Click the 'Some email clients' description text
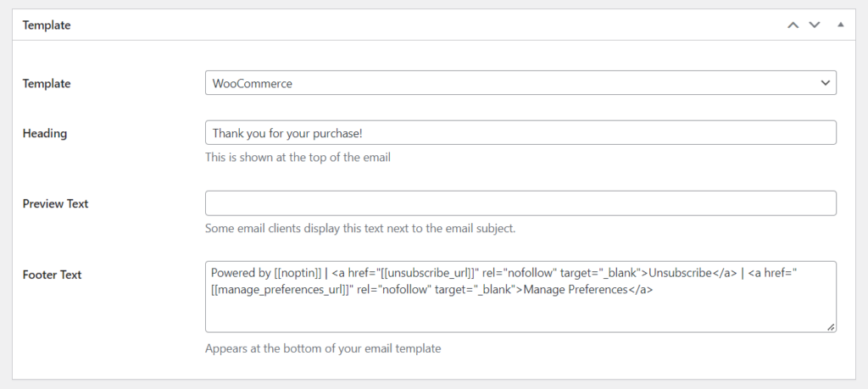This screenshot has height=389, width=868. (x=360, y=228)
